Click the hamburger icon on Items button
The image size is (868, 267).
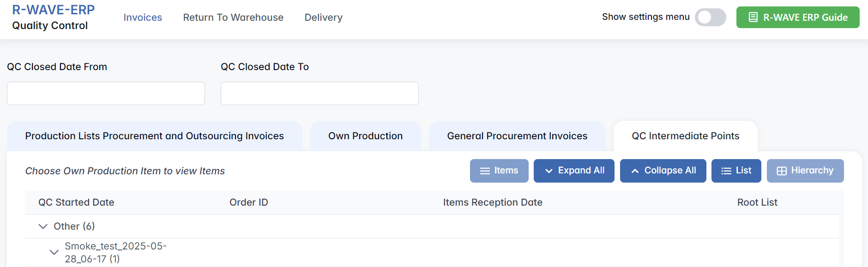pos(485,171)
